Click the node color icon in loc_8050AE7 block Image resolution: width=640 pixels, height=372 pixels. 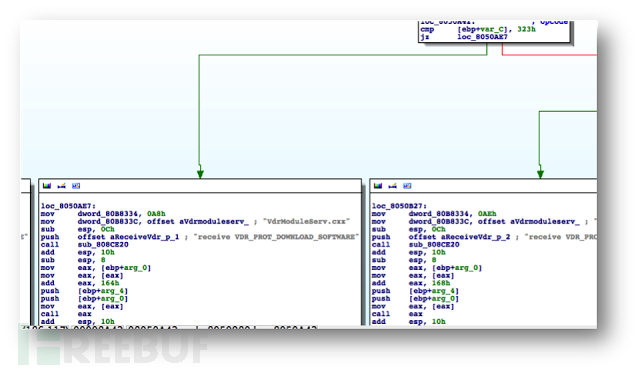[x=47, y=186]
